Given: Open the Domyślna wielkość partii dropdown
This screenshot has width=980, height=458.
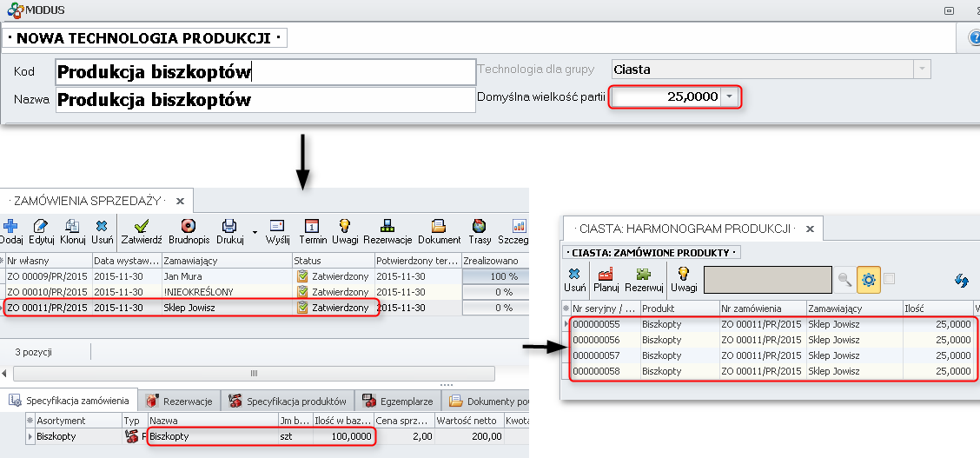Looking at the screenshot, I should pyautogui.click(x=730, y=97).
